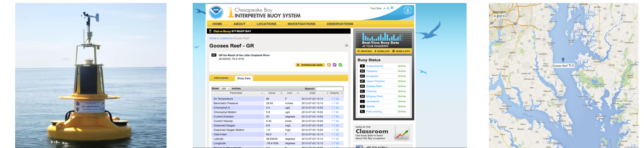Switch to the Information tab

click(221, 78)
